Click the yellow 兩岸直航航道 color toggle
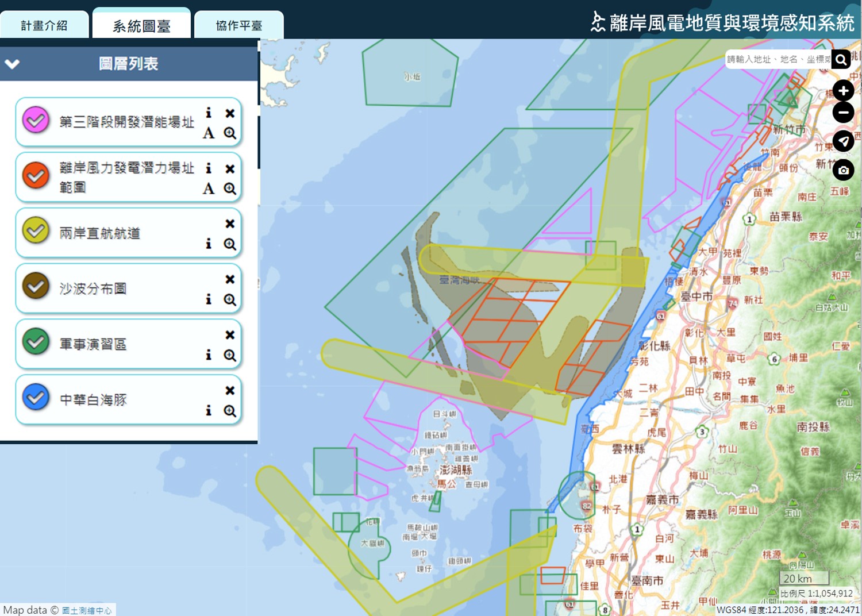 tap(36, 231)
